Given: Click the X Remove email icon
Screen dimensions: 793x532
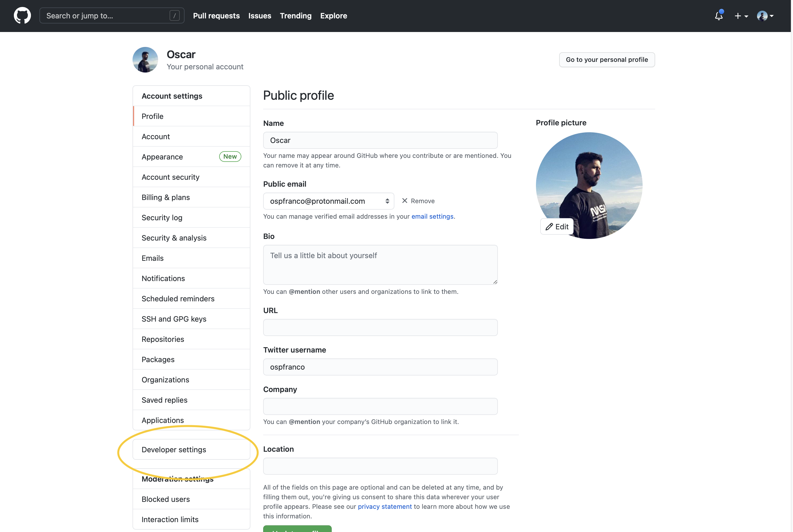Looking at the screenshot, I should click(x=405, y=201).
